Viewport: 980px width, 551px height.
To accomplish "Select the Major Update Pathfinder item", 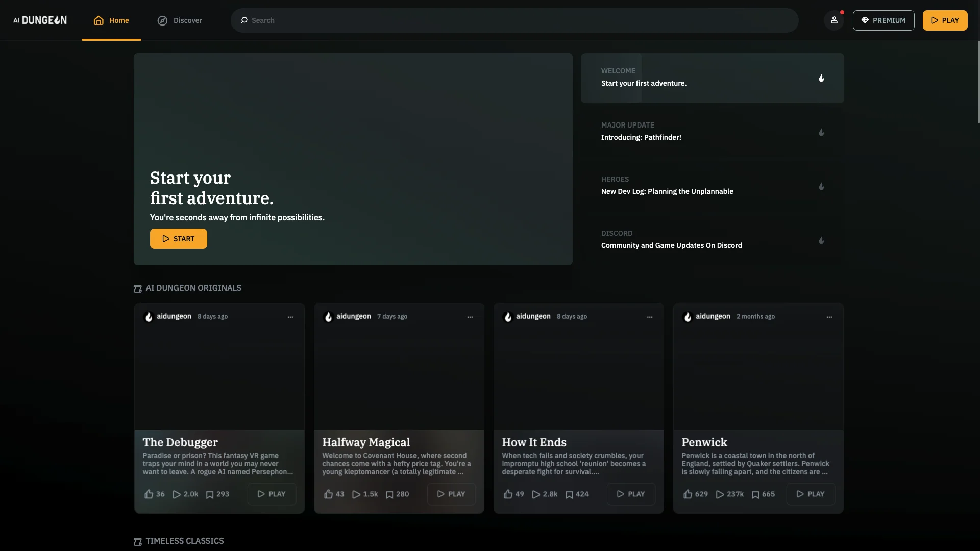I will (712, 132).
